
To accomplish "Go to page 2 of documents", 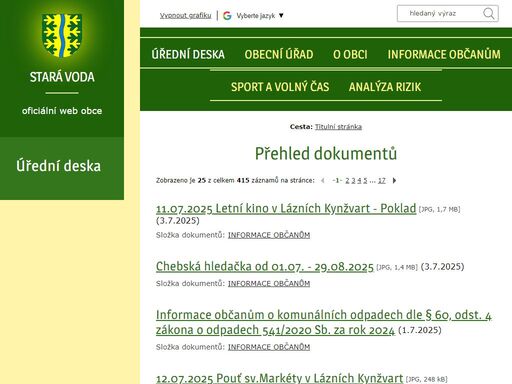I will [x=347, y=180].
